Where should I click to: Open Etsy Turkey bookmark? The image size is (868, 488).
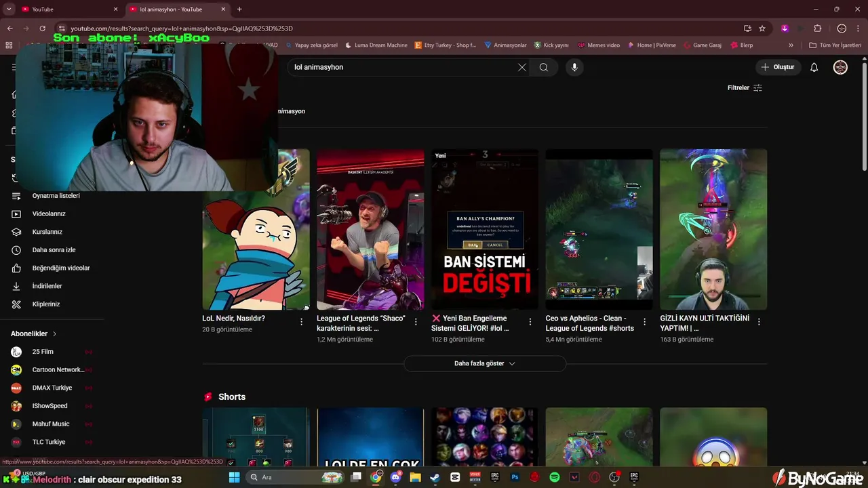click(445, 45)
